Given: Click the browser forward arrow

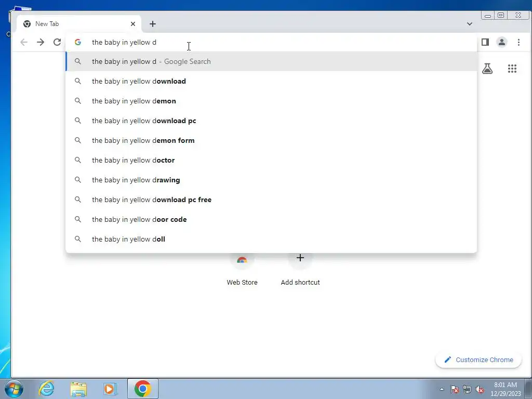Looking at the screenshot, I should 41,42.
